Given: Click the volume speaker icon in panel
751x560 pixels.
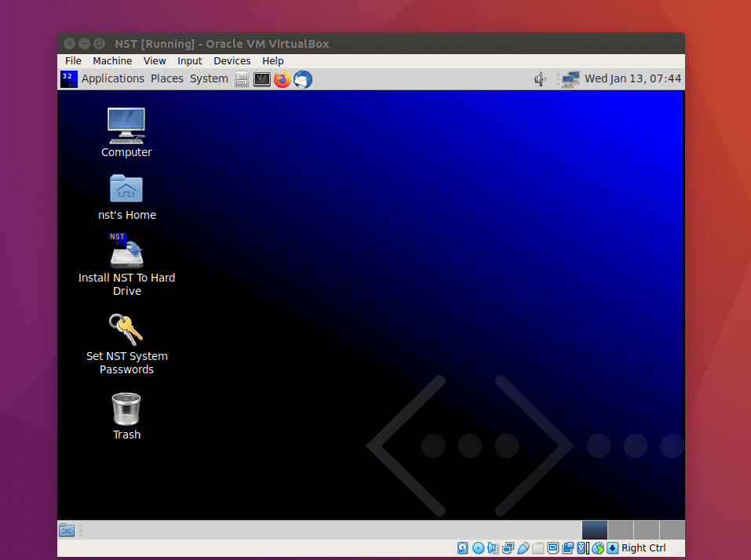Looking at the screenshot, I should click(540, 79).
